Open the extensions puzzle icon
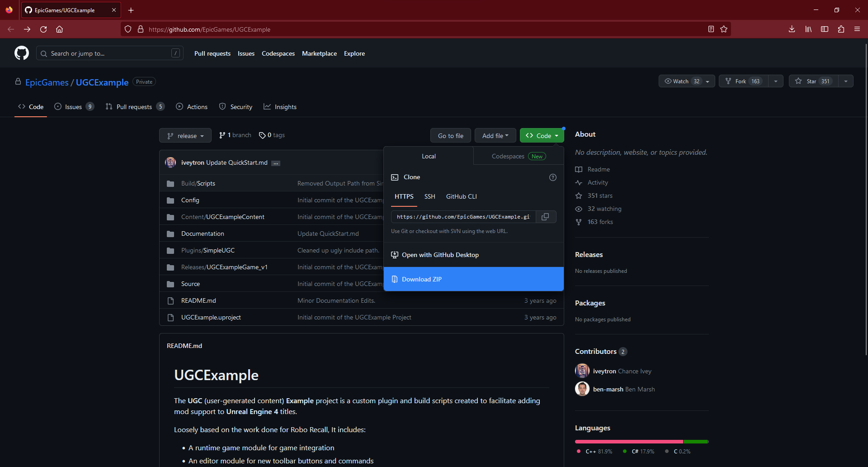The image size is (868, 467). 841,29
